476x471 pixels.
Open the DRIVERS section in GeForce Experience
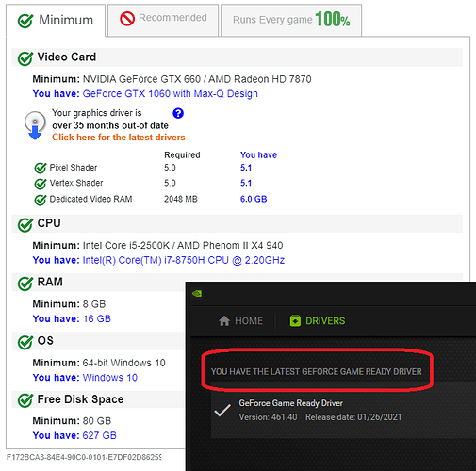(318, 320)
